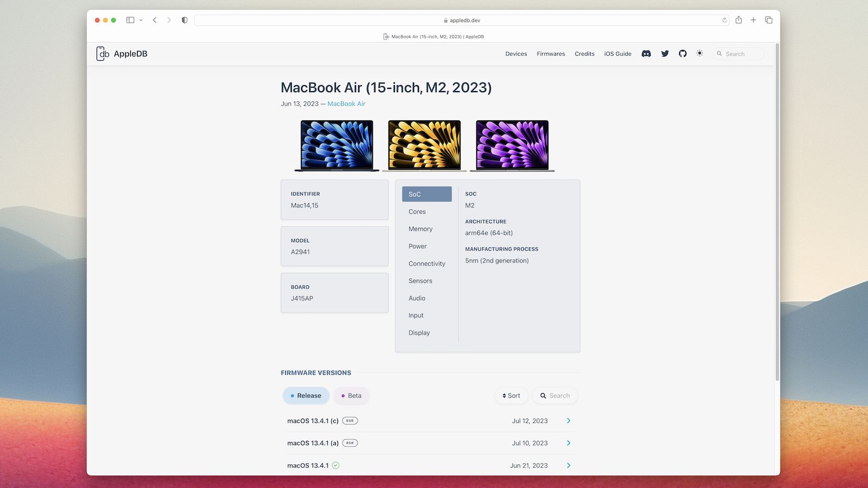Select the Cores spec tab
The image size is (868, 488).
[x=427, y=211]
